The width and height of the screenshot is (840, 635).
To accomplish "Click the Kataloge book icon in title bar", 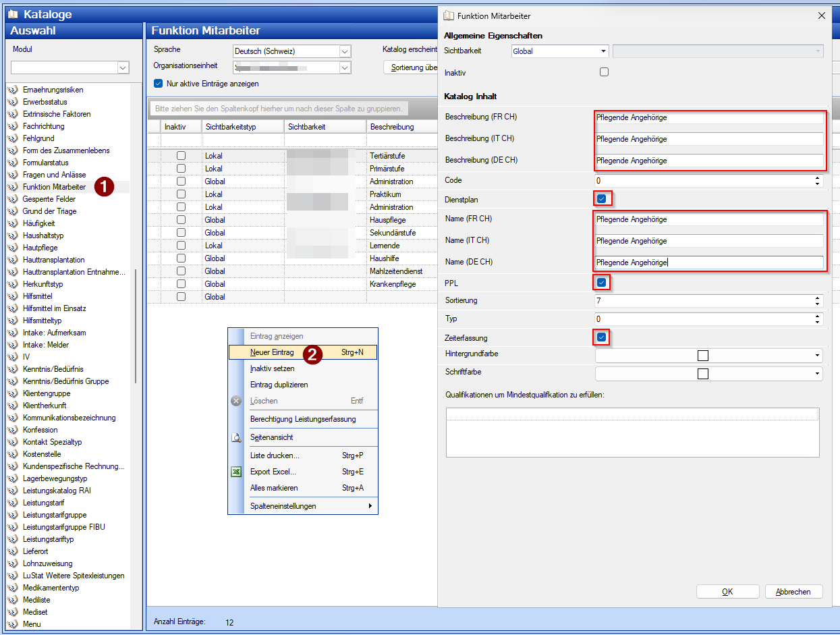I will [13, 14].
